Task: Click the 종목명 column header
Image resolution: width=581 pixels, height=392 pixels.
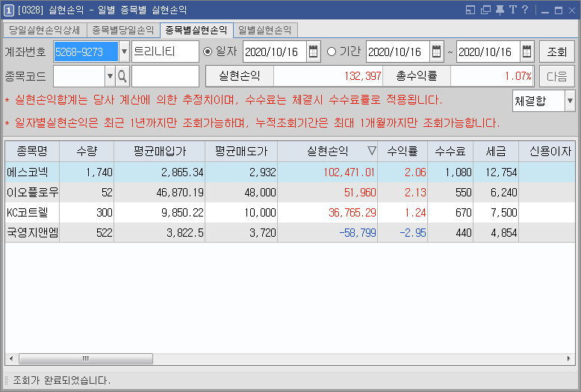Action: [x=32, y=151]
